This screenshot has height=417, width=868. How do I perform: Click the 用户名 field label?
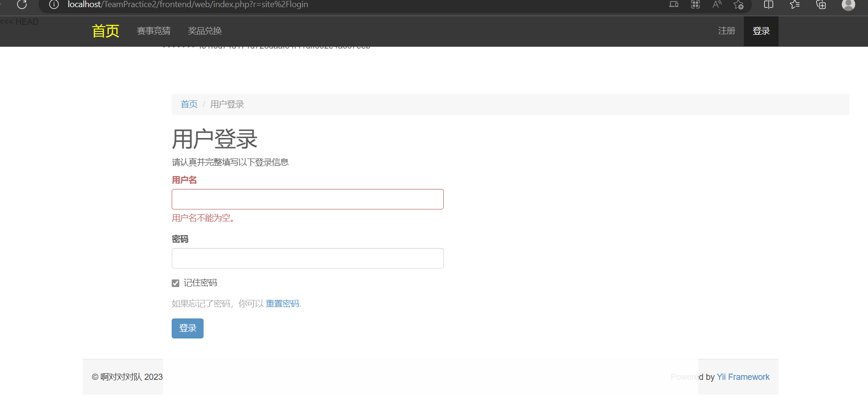[184, 180]
